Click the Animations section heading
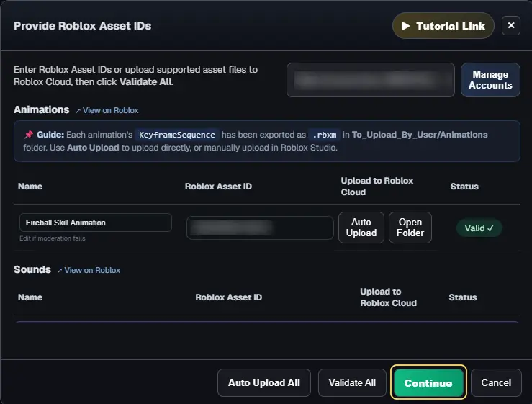The width and height of the screenshot is (532, 404). [x=41, y=109]
